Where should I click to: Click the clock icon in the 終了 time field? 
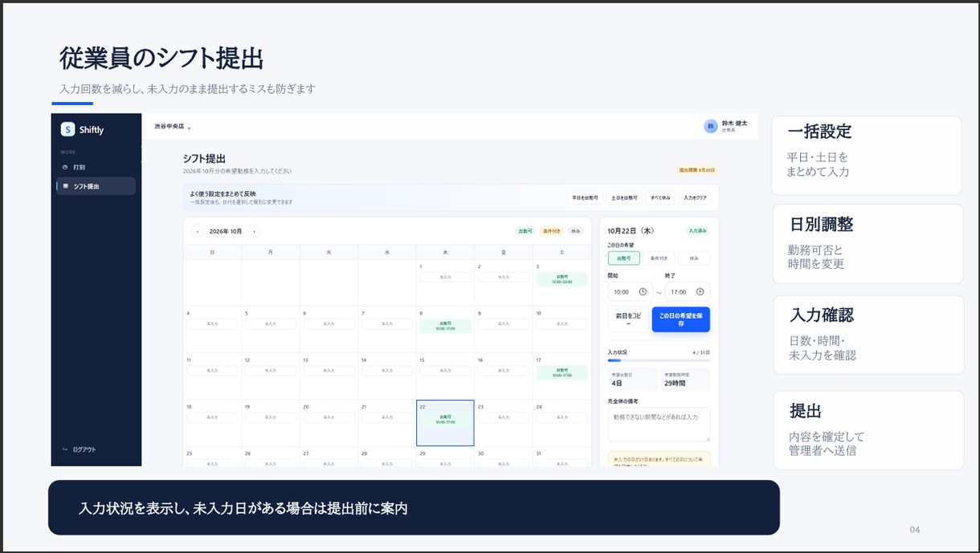[700, 292]
